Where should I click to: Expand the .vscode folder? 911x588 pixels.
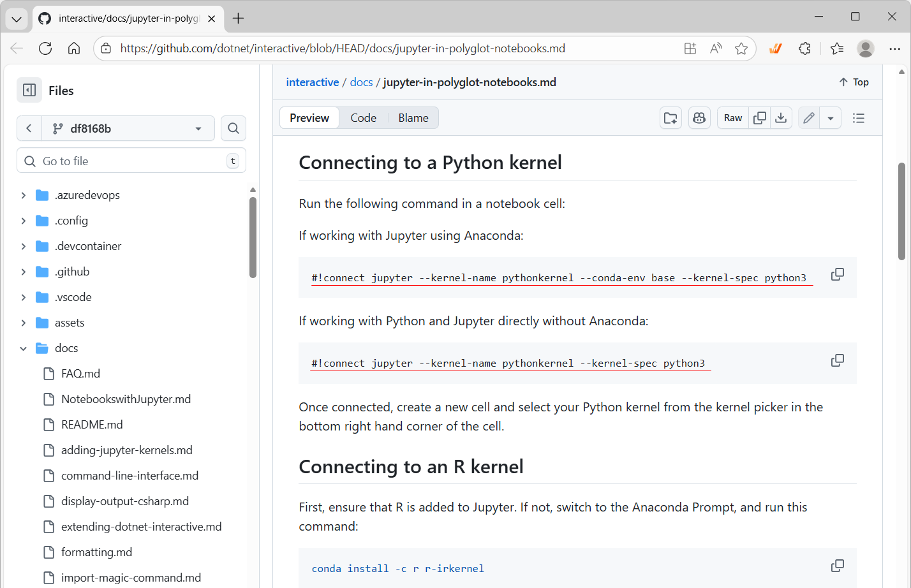[x=24, y=297]
